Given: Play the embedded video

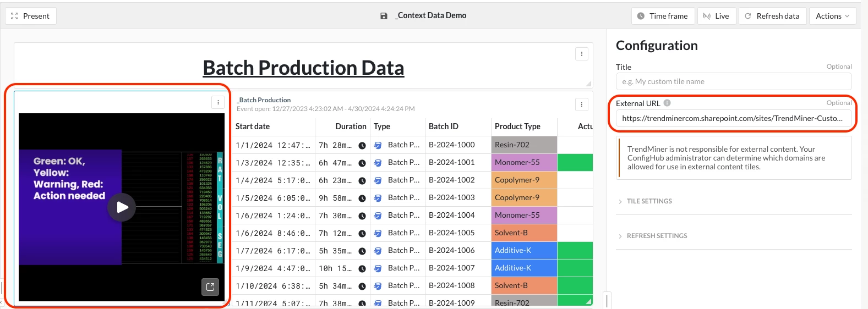Looking at the screenshot, I should point(122,207).
